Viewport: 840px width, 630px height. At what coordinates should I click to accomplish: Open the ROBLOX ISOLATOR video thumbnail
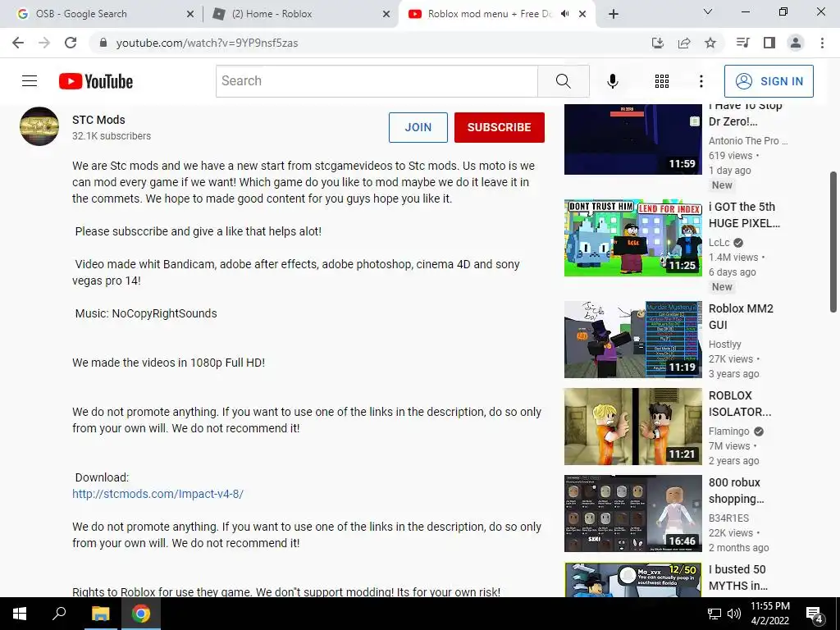point(632,427)
